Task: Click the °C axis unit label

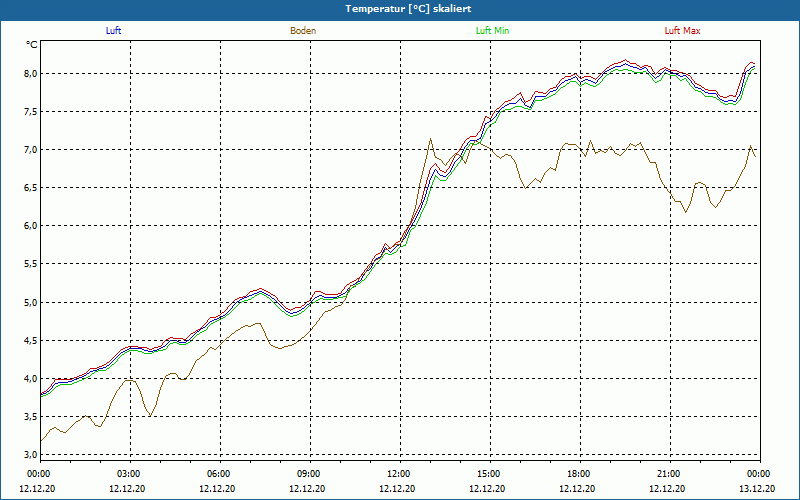Action: (32, 45)
